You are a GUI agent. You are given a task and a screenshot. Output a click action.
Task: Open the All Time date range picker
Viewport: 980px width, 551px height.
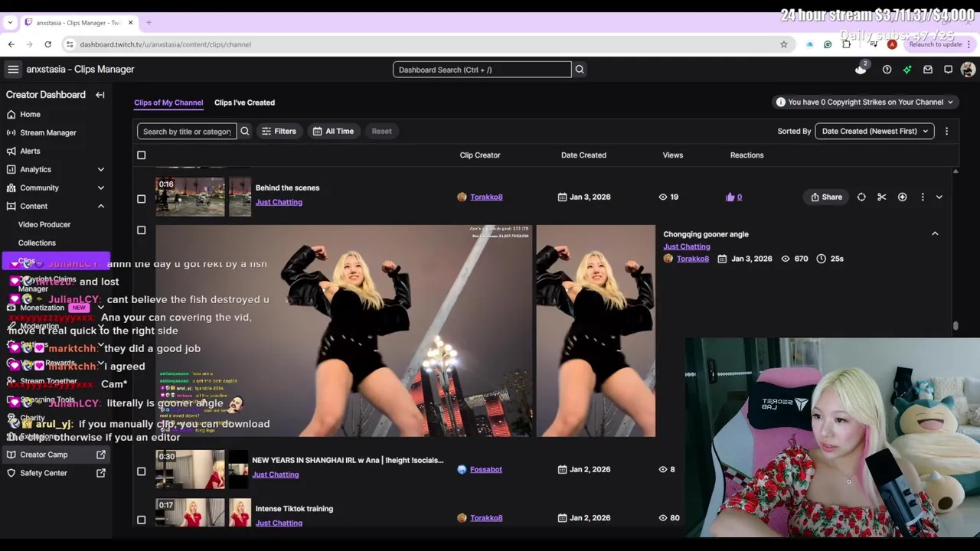[x=333, y=132]
